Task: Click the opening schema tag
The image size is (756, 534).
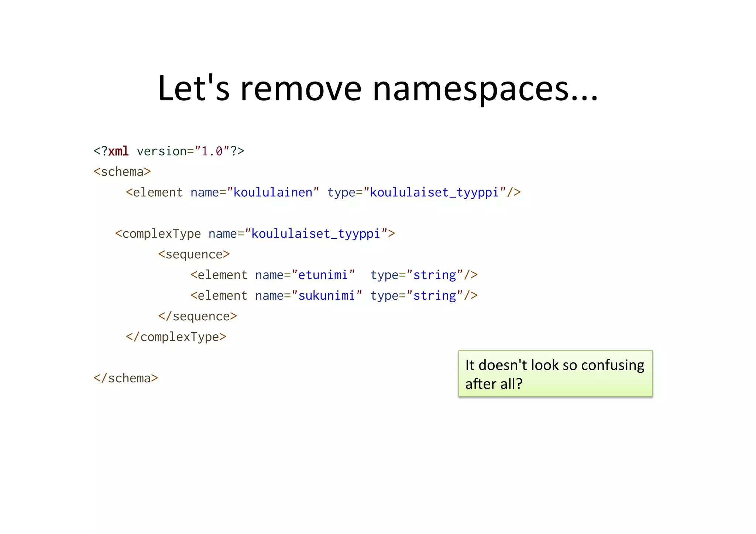Action: pyautogui.click(x=122, y=172)
